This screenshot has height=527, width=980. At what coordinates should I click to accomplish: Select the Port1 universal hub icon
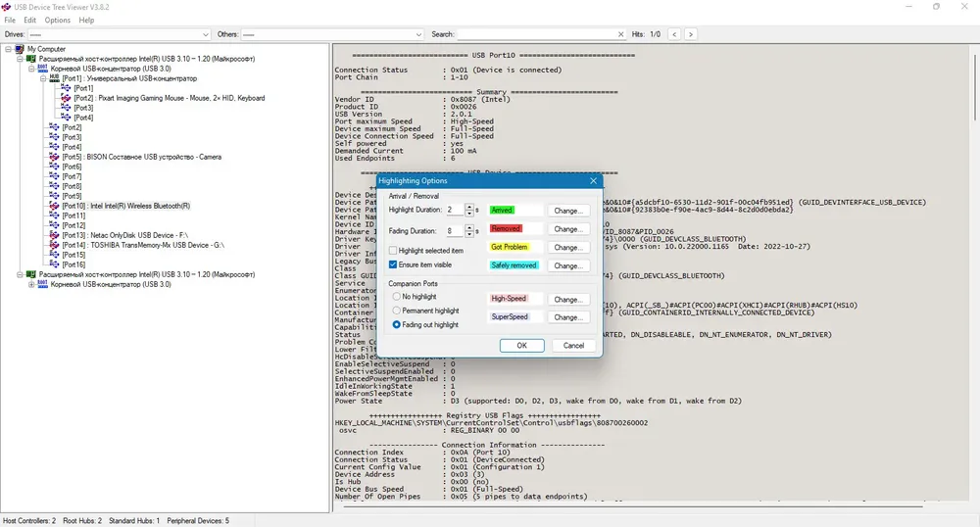(54, 78)
